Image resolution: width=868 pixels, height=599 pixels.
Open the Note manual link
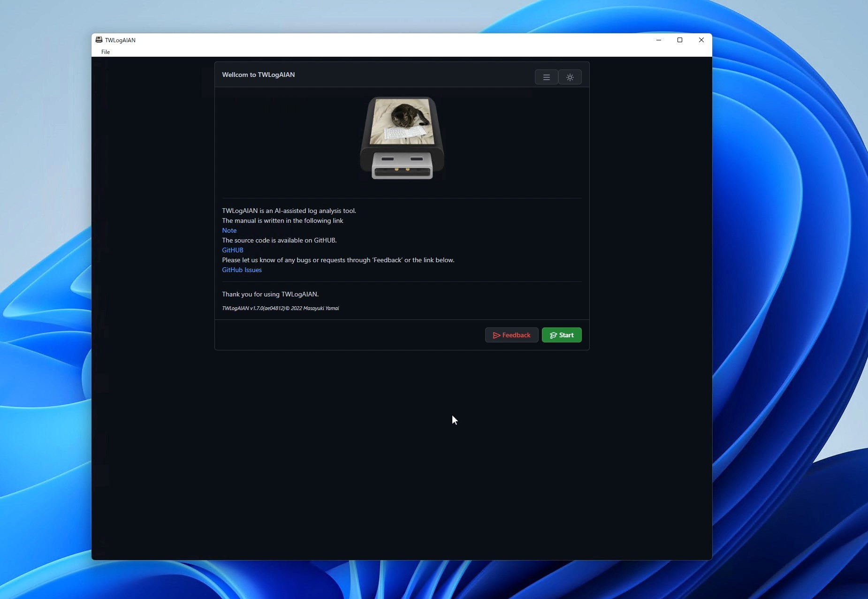point(229,230)
